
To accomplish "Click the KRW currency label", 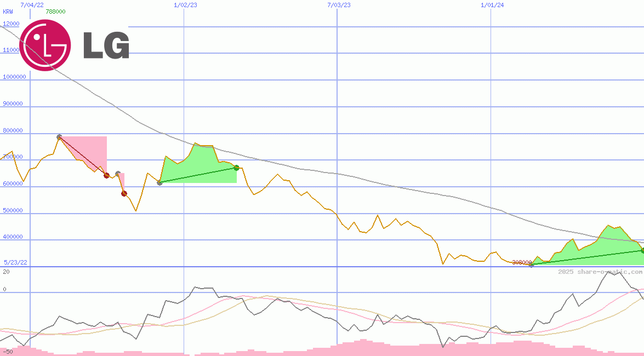I will pyautogui.click(x=8, y=12).
